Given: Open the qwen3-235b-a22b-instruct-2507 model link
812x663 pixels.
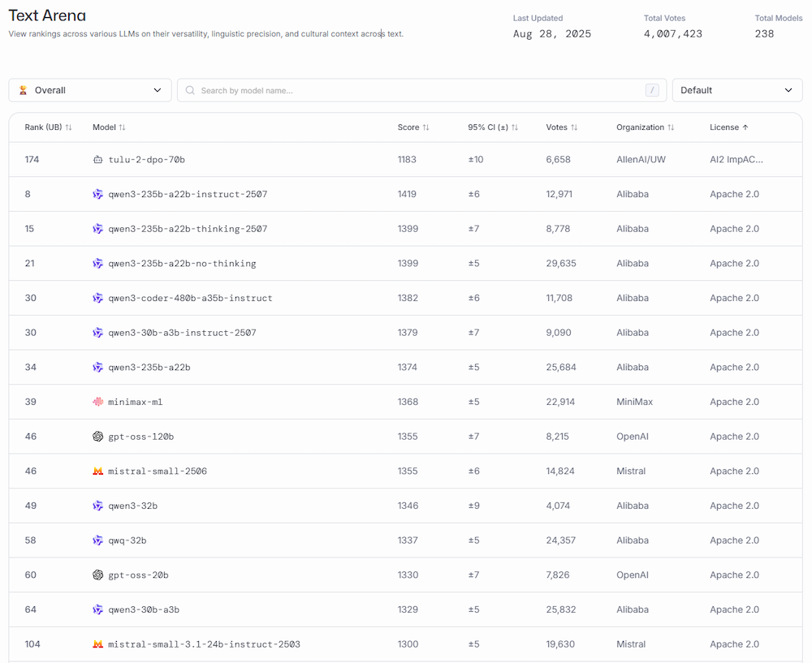Looking at the screenshot, I should point(188,195).
